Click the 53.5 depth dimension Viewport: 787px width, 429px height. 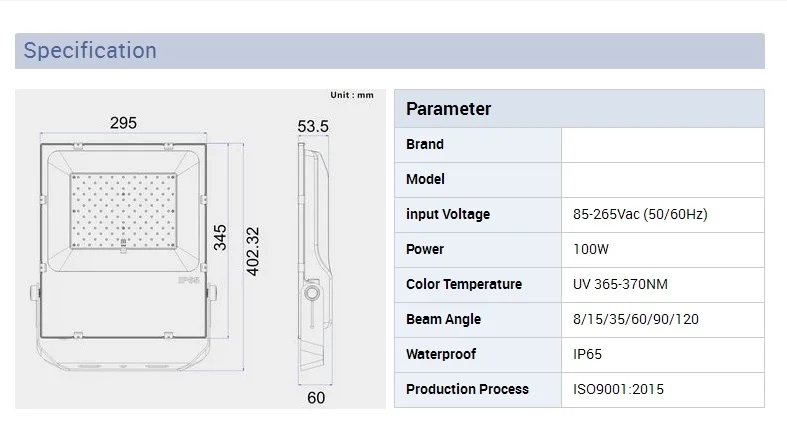pos(313,126)
